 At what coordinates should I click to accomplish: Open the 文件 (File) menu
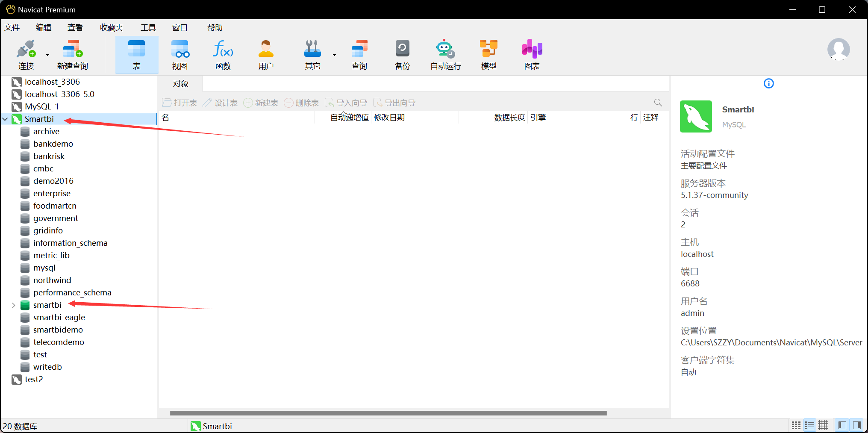(12, 28)
